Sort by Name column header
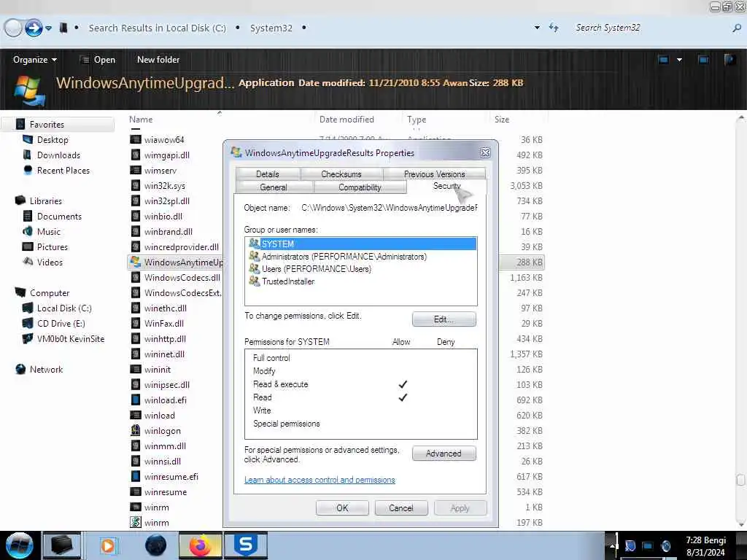Image resolution: width=747 pixels, height=560 pixels. (x=141, y=120)
